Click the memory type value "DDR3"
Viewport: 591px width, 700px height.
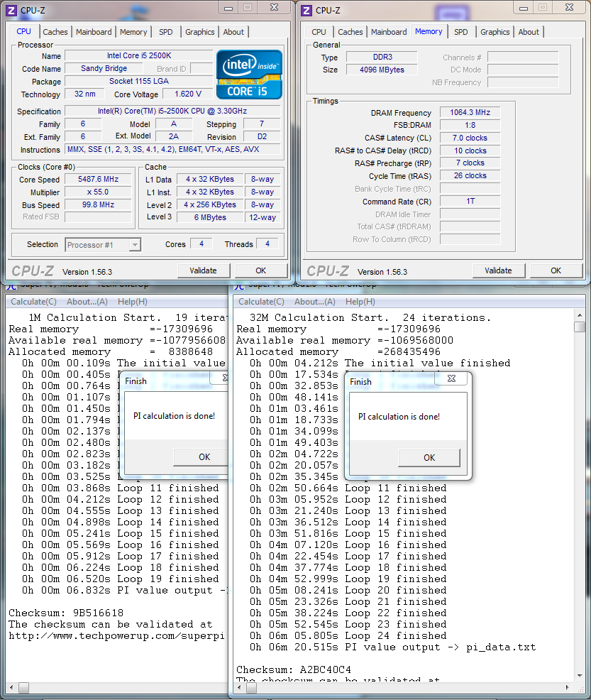click(x=382, y=57)
